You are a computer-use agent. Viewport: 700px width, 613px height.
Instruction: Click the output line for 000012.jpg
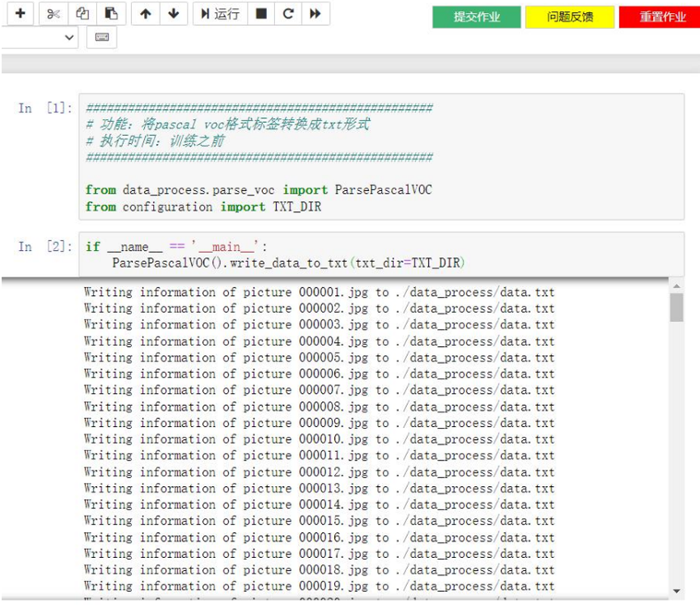[319, 472]
